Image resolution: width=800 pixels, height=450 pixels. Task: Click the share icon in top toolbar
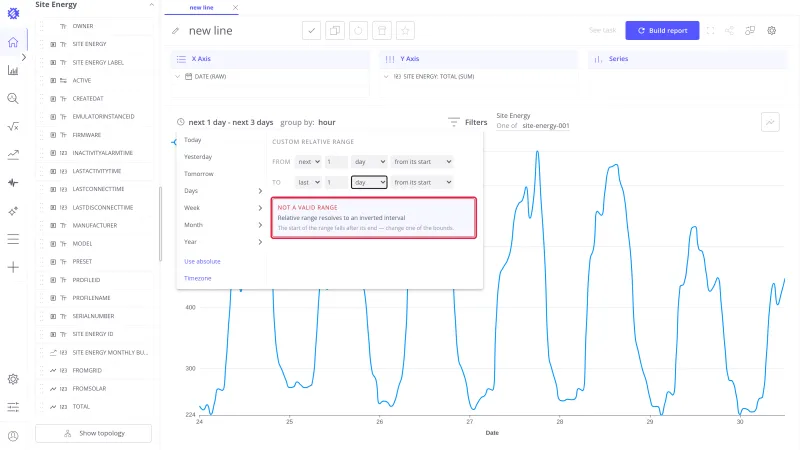coord(730,31)
